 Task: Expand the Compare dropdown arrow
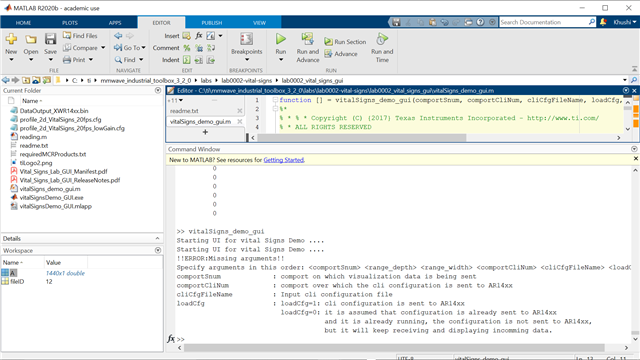tap(103, 48)
